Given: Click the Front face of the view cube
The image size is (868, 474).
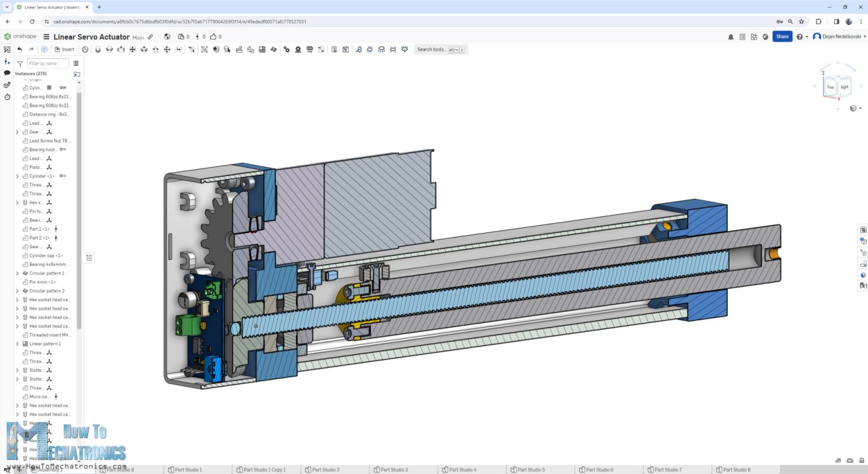Looking at the screenshot, I should pos(830,87).
